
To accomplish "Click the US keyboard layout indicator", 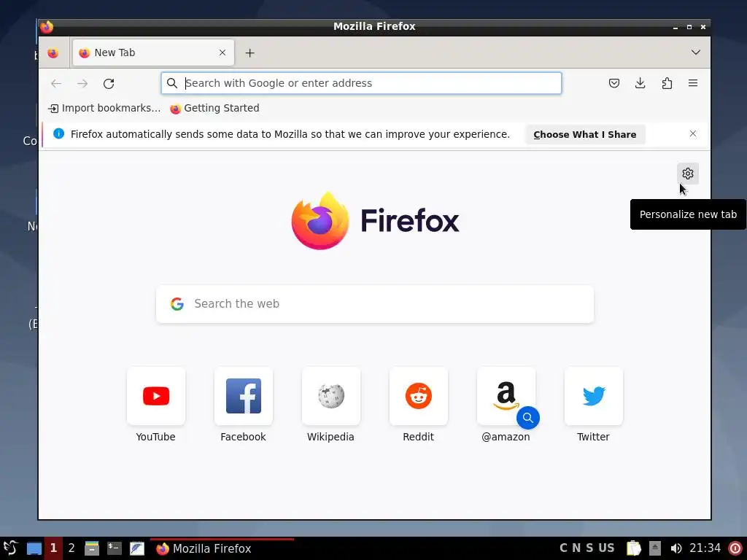I will point(606,548).
